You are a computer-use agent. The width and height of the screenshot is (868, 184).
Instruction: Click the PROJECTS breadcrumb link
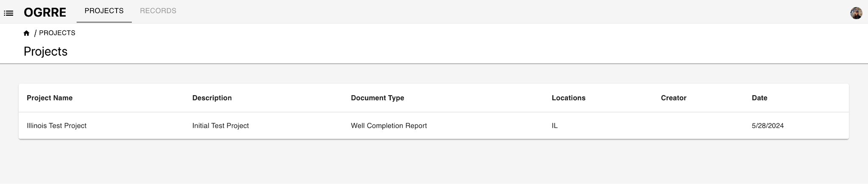point(57,33)
